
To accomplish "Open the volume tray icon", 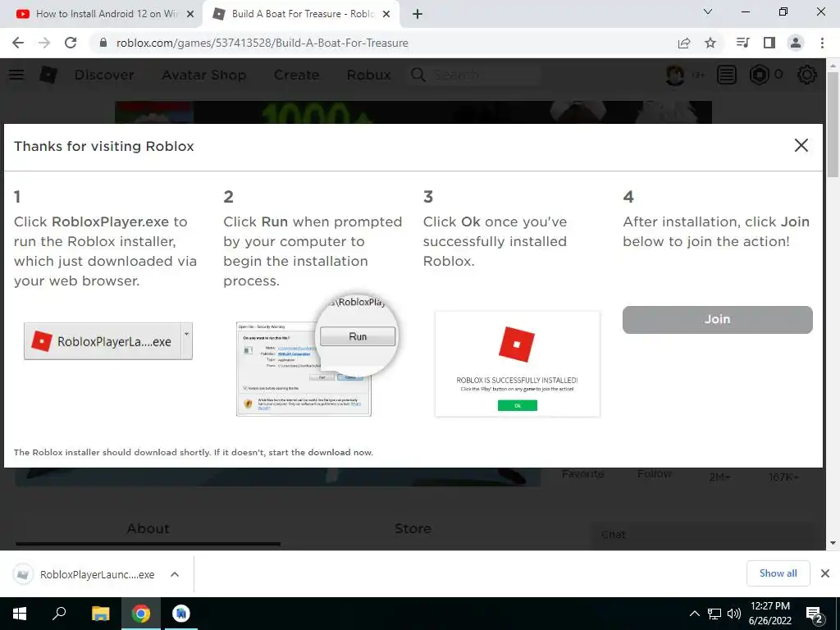I will click(734, 614).
